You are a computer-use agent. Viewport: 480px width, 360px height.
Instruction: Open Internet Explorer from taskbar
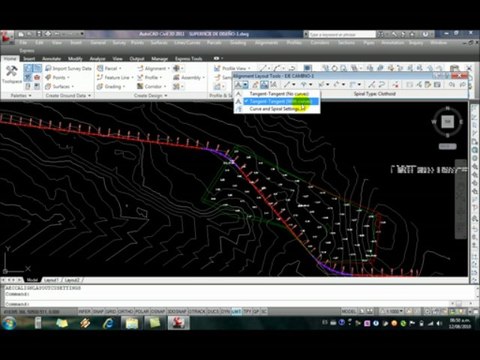coord(109,323)
